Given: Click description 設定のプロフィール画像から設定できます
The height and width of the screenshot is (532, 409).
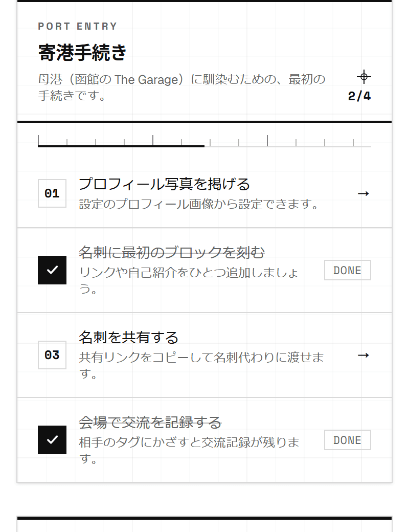Looking at the screenshot, I should click(x=199, y=204).
